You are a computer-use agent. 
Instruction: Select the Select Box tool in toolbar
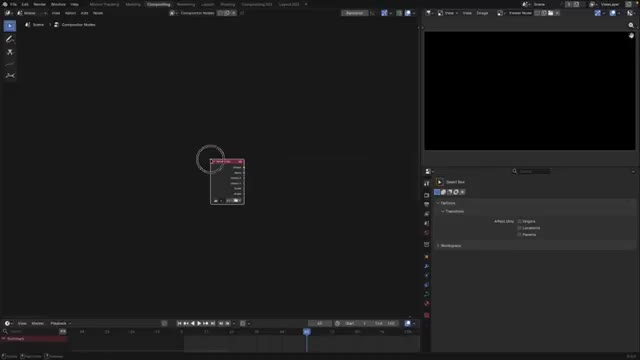pos(10,26)
